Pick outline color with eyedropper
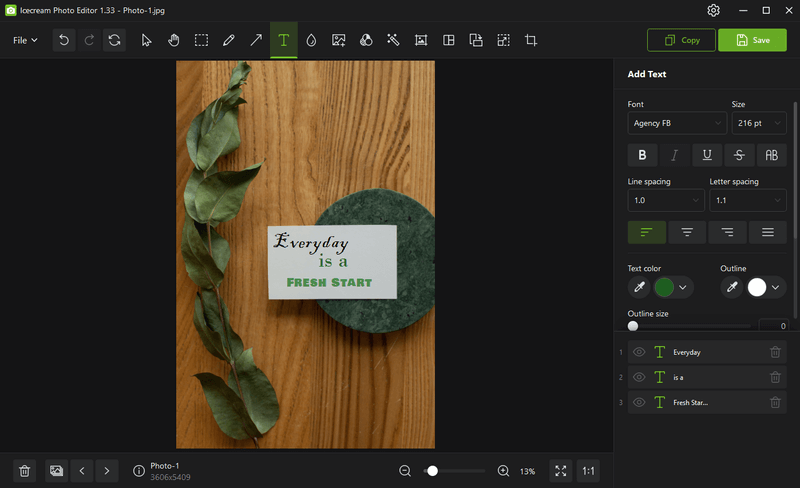 (x=732, y=287)
